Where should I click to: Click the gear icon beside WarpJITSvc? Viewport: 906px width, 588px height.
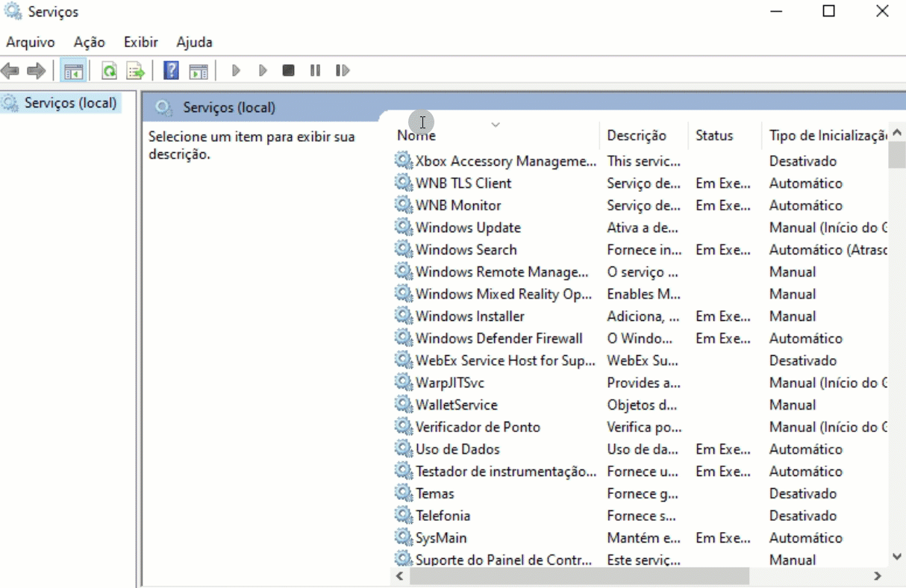[403, 383]
